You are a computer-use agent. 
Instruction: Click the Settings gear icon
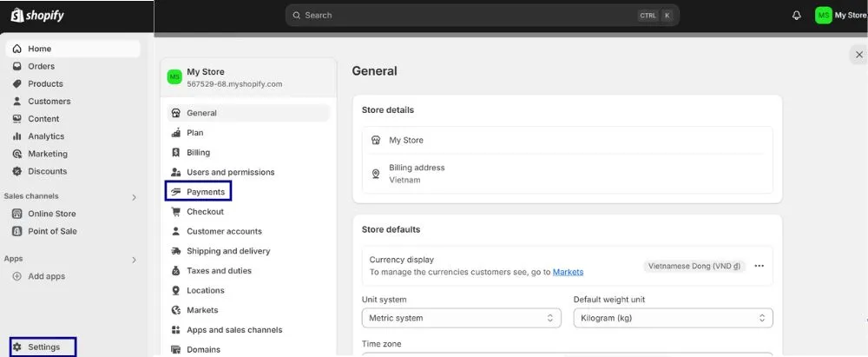(17, 347)
